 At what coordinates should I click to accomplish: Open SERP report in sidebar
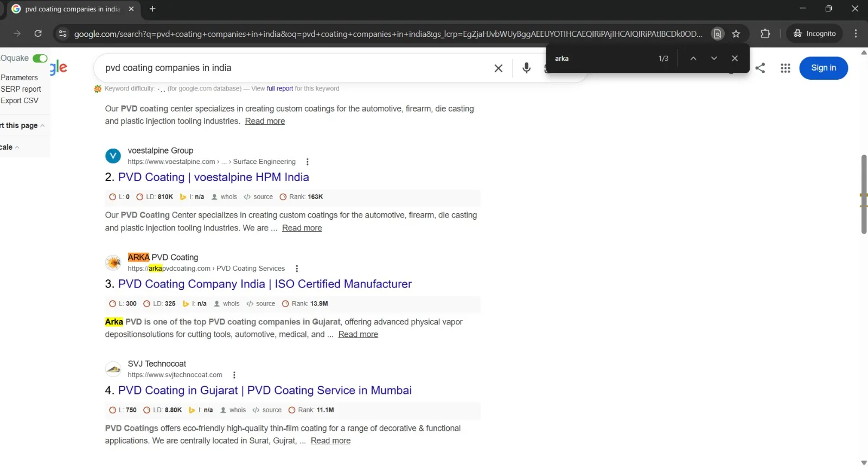[x=21, y=89]
